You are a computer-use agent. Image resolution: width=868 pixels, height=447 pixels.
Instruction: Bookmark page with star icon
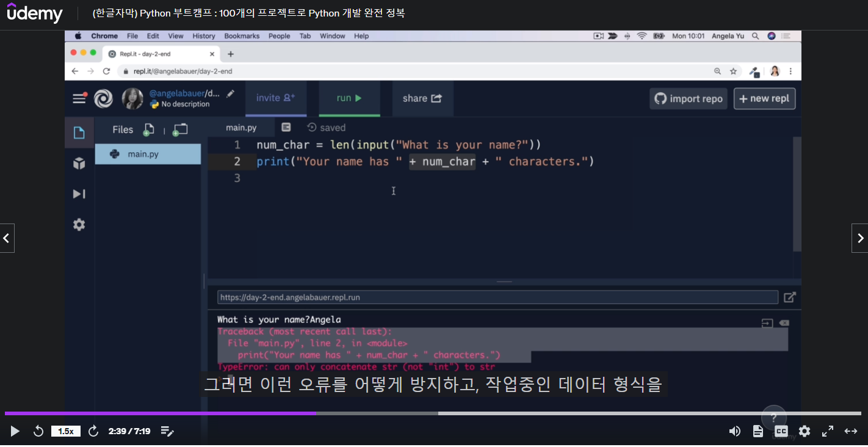pos(734,71)
